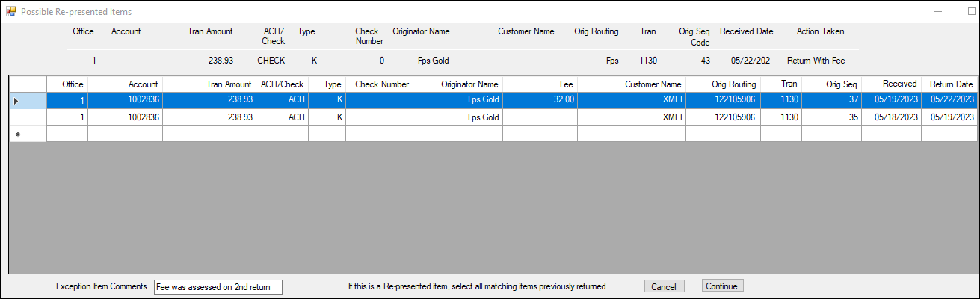Focus the Exception Item Comments field
This screenshot has width=980, height=299.
tap(218, 287)
